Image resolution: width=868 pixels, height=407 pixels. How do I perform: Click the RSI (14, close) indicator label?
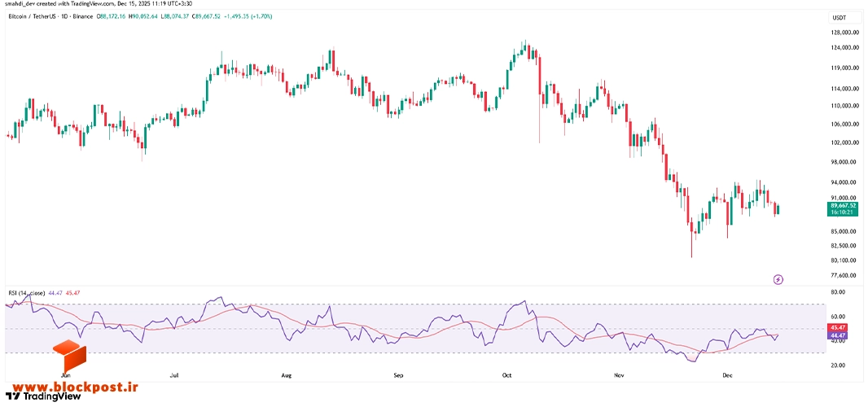27,292
